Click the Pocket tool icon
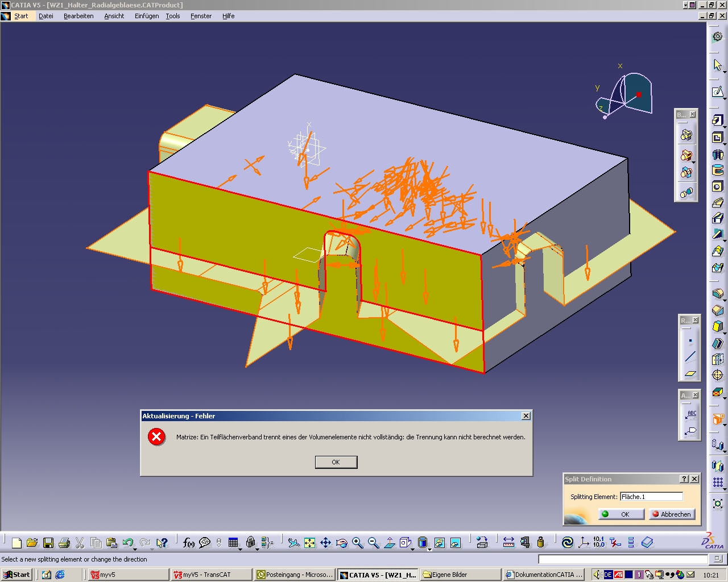 [x=718, y=137]
